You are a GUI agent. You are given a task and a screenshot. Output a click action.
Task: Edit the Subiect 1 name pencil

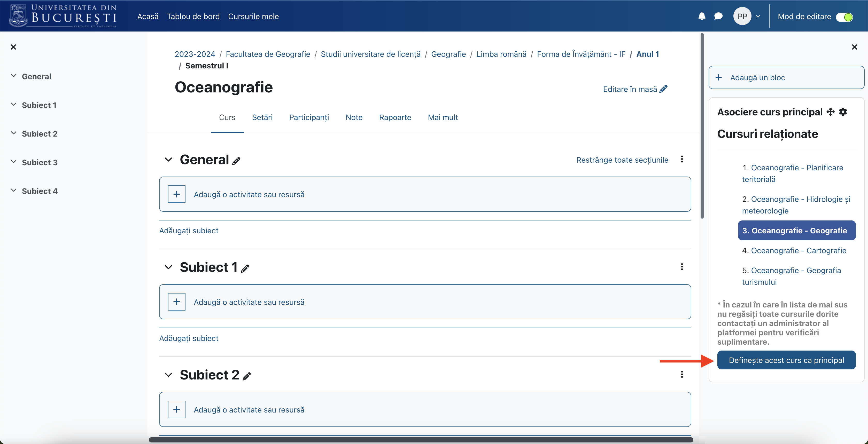coord(245,269)
